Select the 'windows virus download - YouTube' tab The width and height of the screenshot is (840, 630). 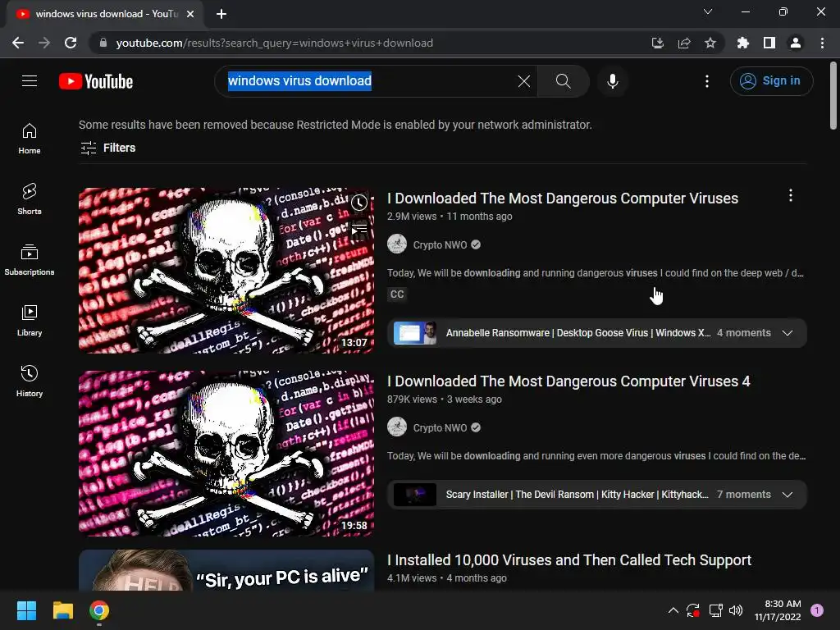click(x=104, y=14)
